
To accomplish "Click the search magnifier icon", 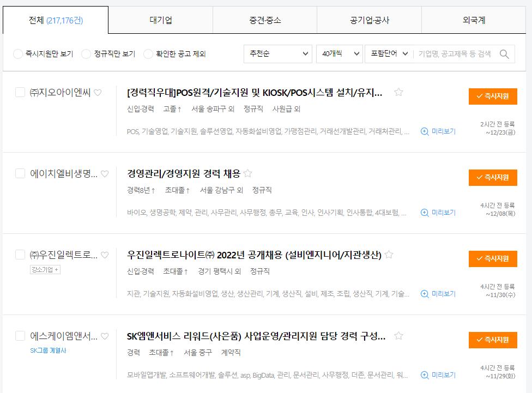I will (x=504, y=54).
